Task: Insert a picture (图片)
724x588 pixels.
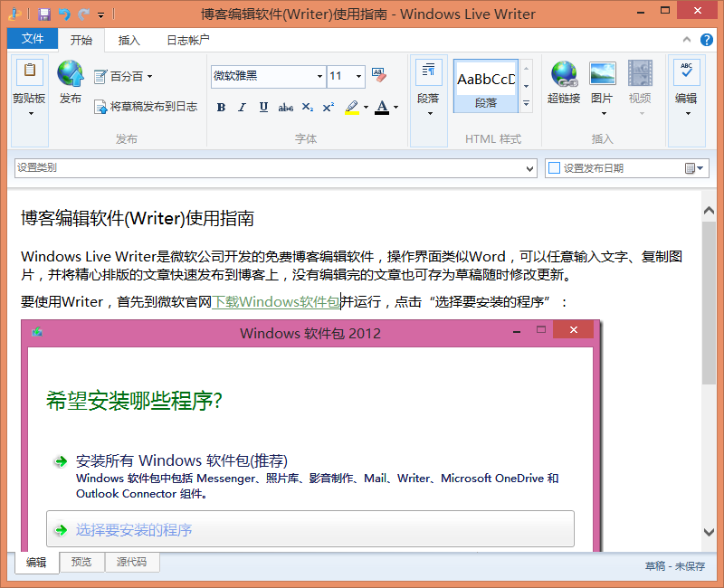Action: point(602,83)
